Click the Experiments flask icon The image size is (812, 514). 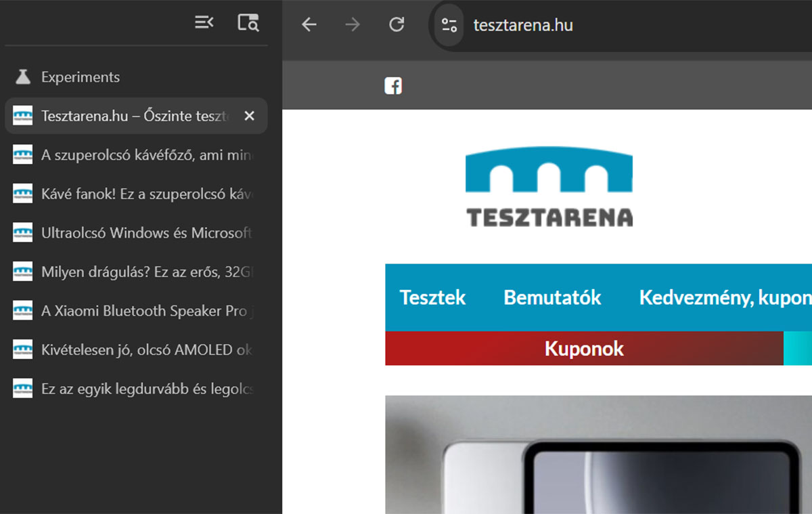23,77
